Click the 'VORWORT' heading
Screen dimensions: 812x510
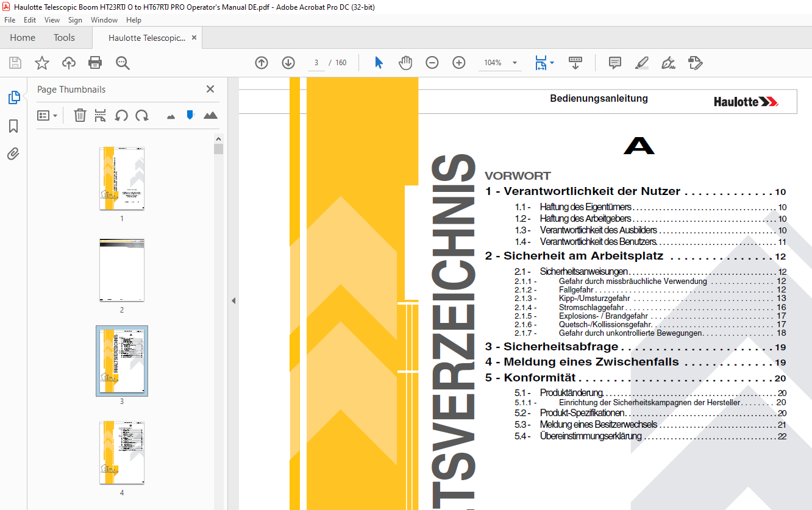(518, 176)
